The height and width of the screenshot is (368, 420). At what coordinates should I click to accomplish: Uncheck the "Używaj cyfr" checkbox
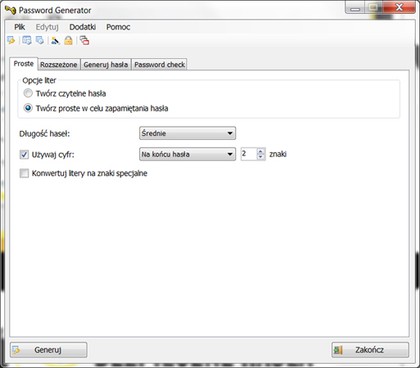coord(24,154)
